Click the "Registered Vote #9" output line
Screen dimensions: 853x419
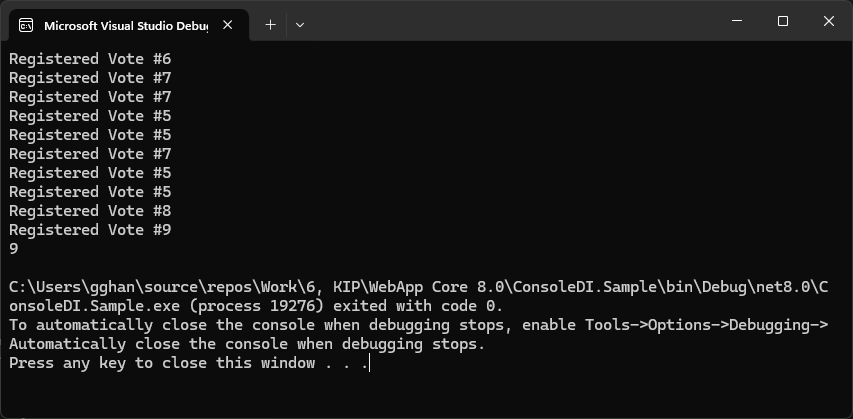[x=90, y=230]
